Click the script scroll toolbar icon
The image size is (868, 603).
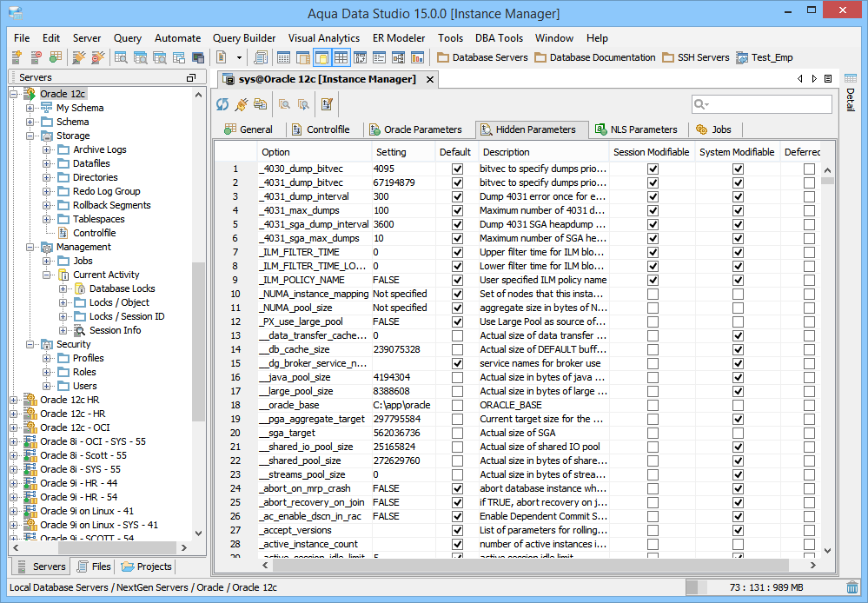pyautogui.click(x=261, y=57)
